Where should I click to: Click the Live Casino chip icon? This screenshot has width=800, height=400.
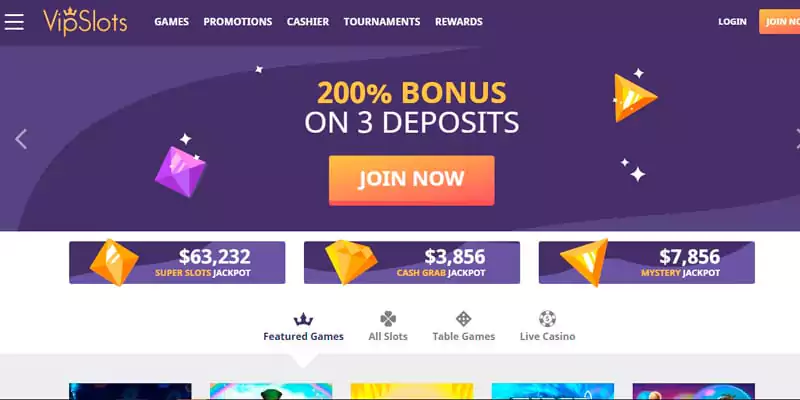tap(547, 319)
